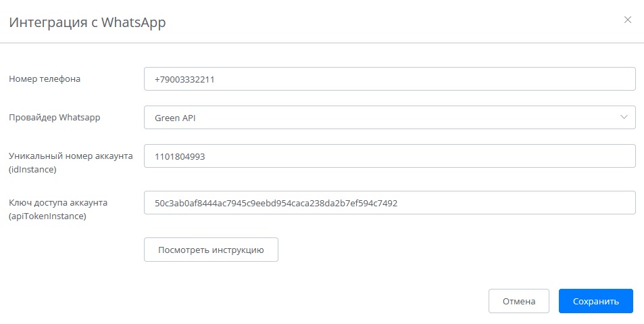Click the (idInstance) caption text
This screenshot has height=324, width=644.
coord(32,169)
